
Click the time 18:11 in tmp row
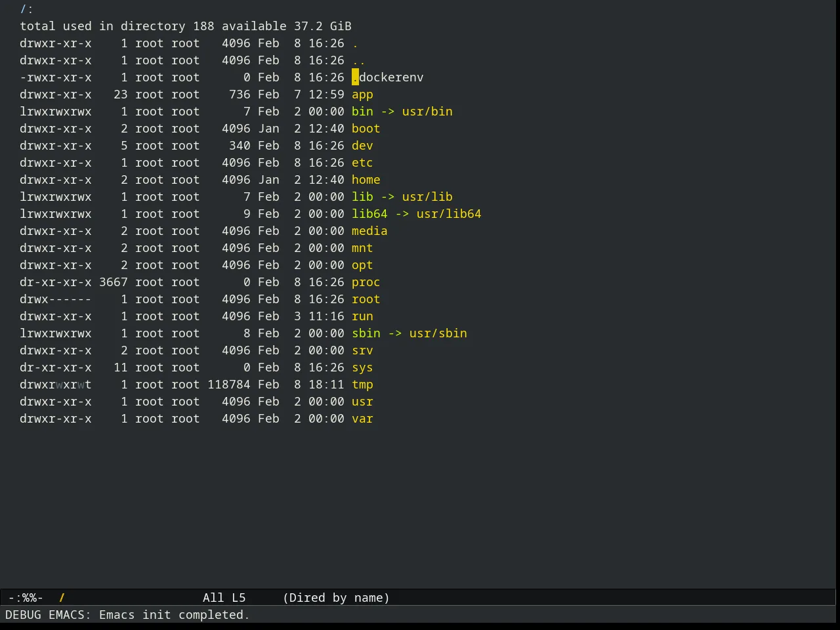326,385
